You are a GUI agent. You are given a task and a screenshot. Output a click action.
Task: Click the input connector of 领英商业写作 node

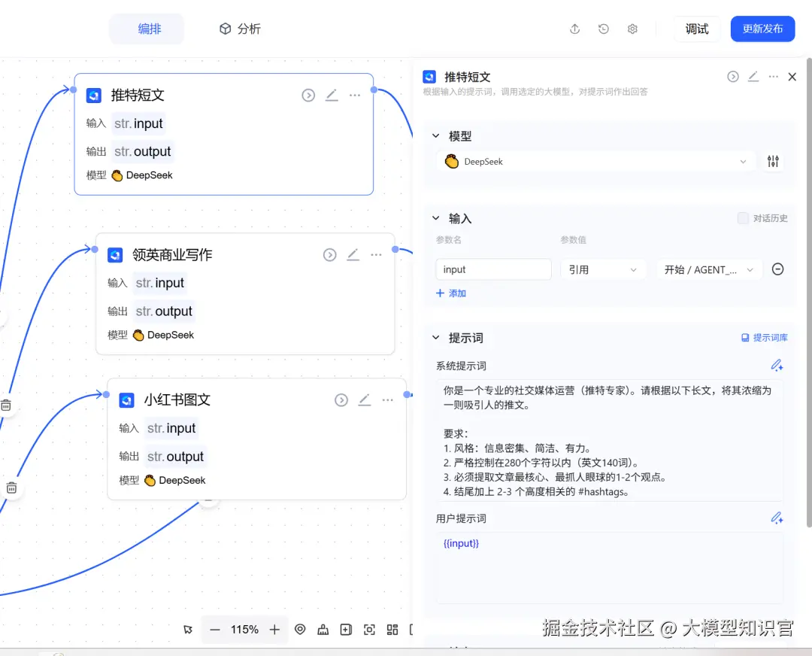[x=95, y=249]
